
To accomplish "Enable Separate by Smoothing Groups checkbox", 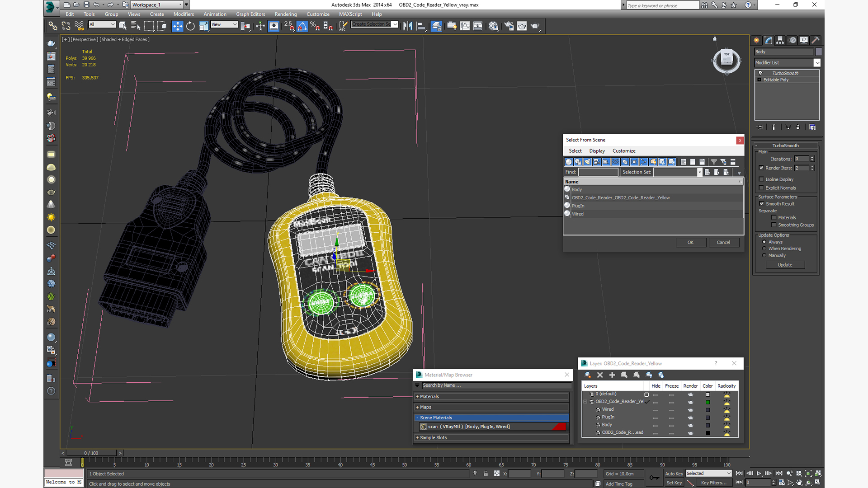I will pos(774,225).
